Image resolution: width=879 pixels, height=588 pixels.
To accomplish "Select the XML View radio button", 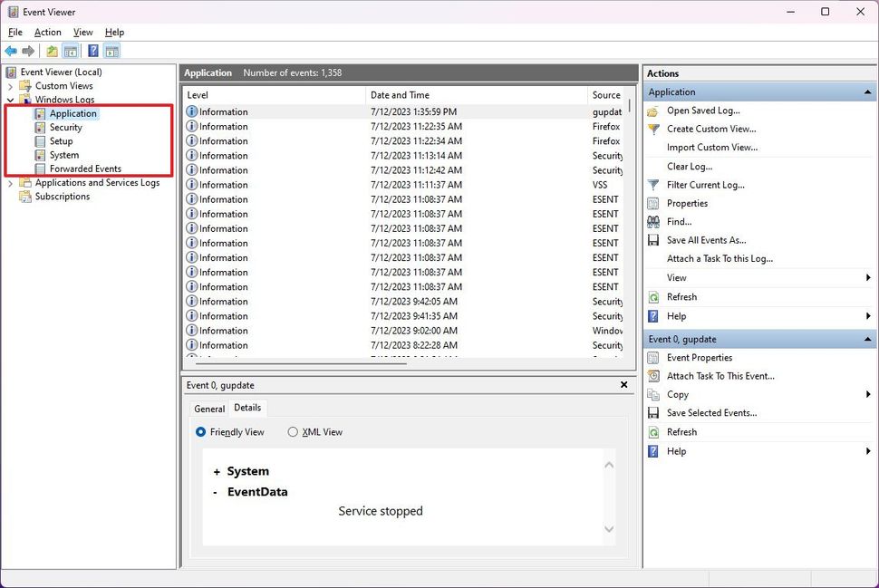I will (293, 432).
